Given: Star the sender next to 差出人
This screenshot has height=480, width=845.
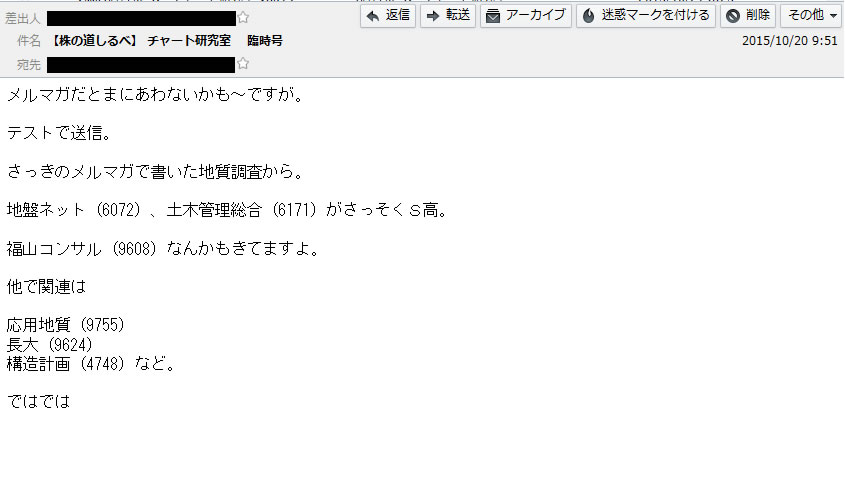Looking at the screenshot, I should [x=243, y=18].
